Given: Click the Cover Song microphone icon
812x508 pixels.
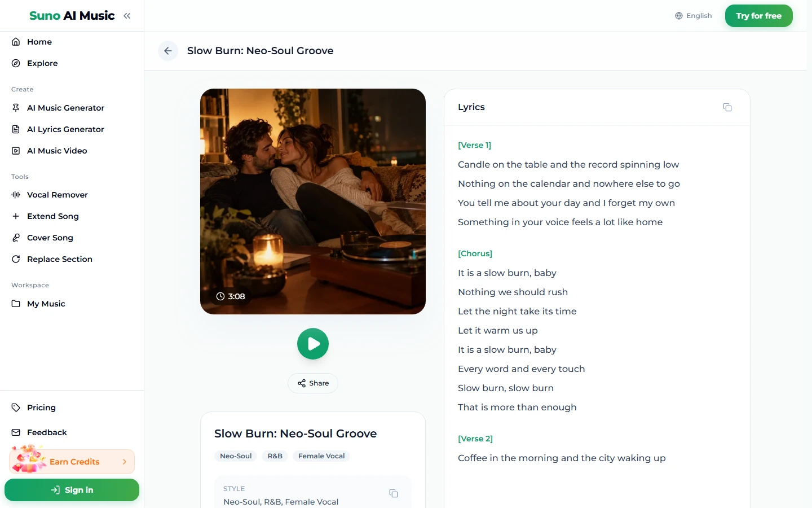Looking at the screenshot, I should coord(16,238).
